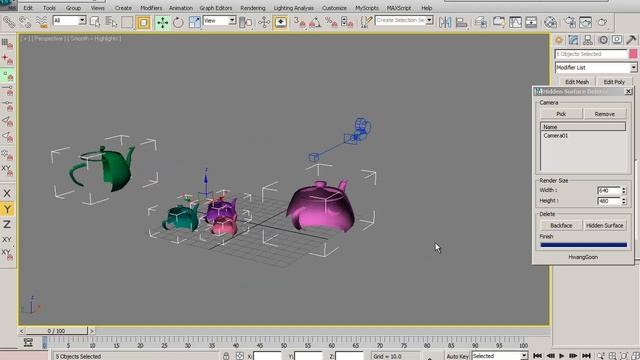Screen dimensions: 640x360
Task: Click Bind to Space Warp icon
Action: pyautogui.click(x=41, y=22)
